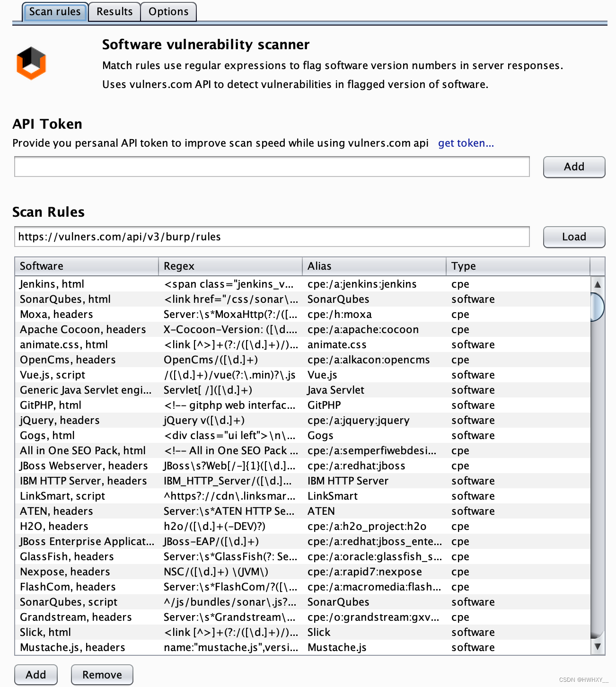
Task: Click the vulners orange cube logo
Action: tap(31, 63)
